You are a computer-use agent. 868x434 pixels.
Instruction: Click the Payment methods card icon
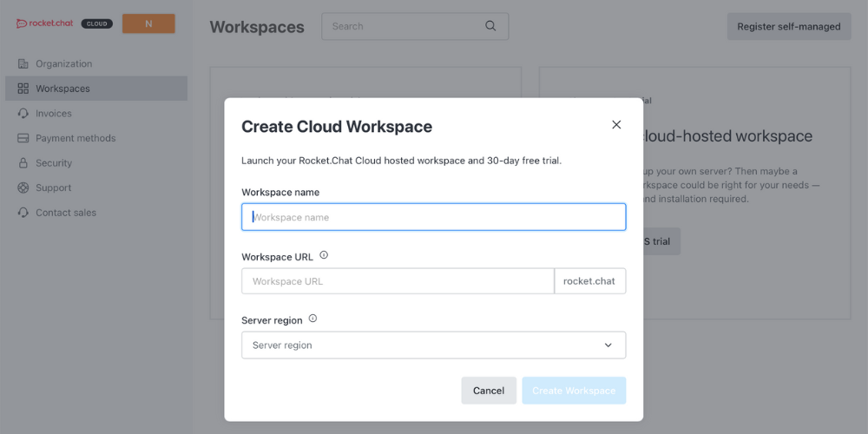(x=23, y=138)
